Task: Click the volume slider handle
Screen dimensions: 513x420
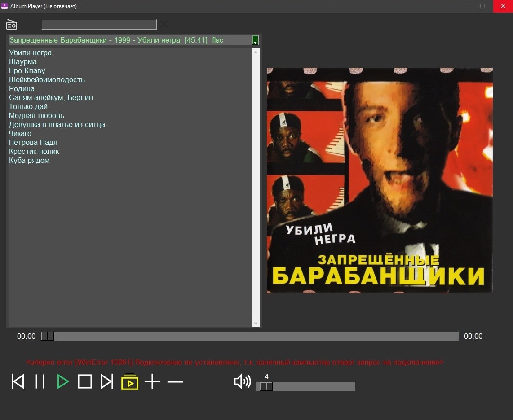Action: point(266,386)
